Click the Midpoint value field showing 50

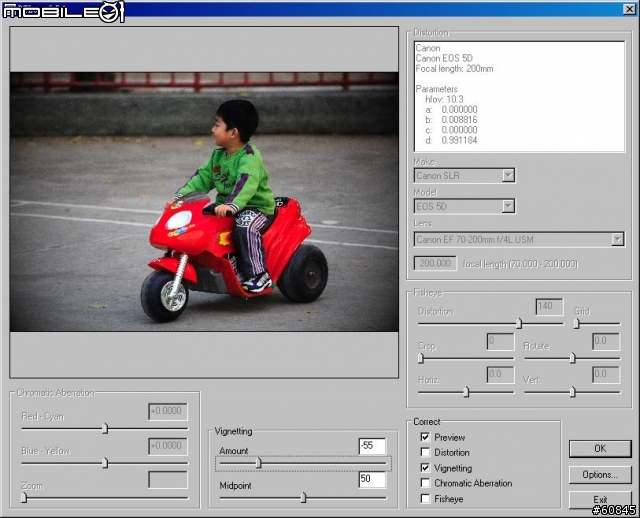(372, 479)
